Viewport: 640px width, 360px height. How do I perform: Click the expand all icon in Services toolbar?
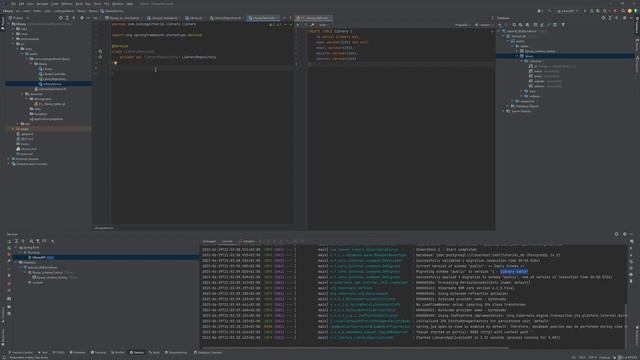[16, 241]
